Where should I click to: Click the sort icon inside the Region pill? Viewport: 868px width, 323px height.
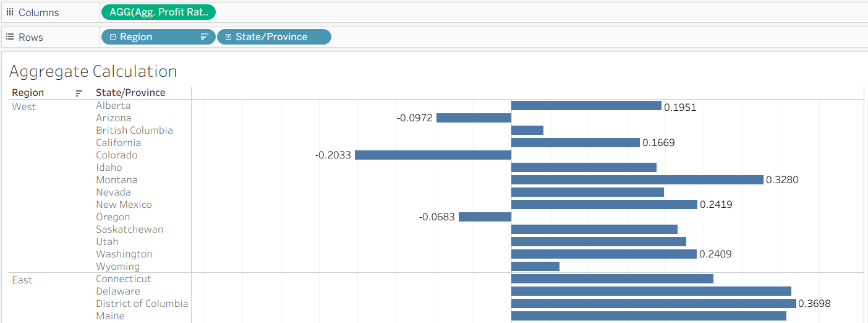pos(204,37)
